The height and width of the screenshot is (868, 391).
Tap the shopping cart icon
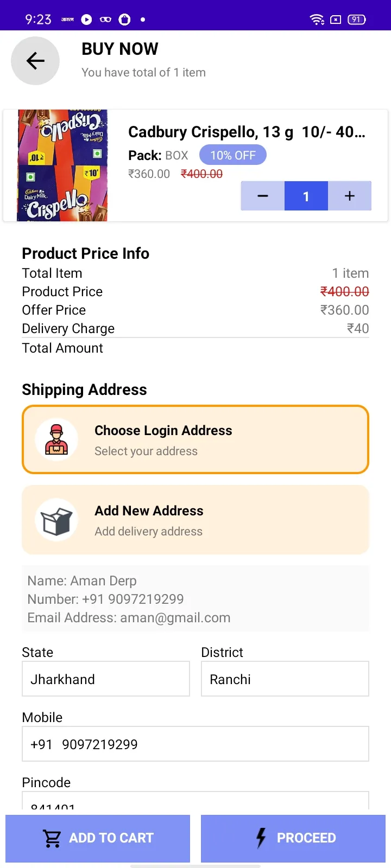pyautogui.click(x=52, y=838)
